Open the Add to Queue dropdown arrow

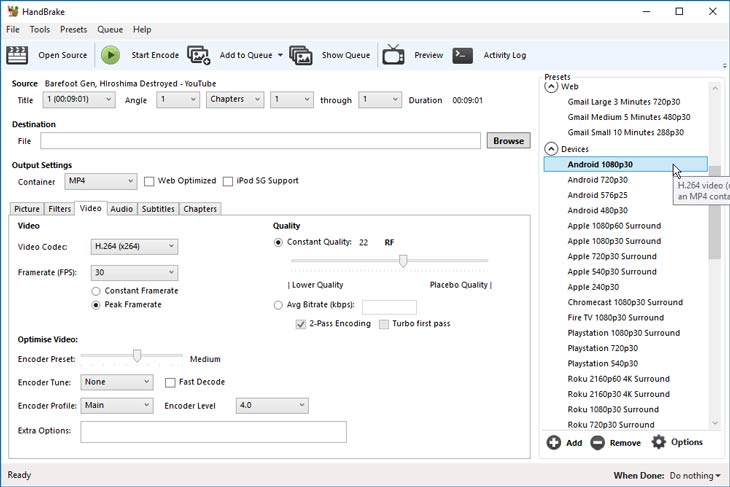click(280, 55)
